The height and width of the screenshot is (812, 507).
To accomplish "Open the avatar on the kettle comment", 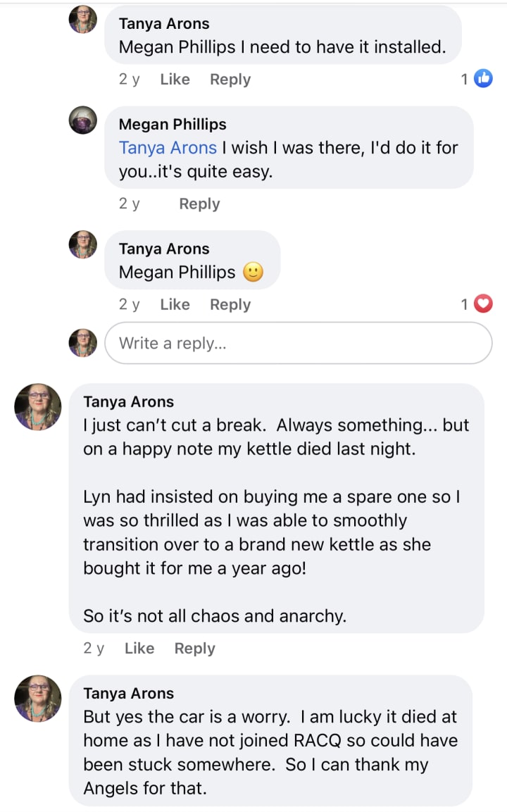I will tap(38, 407).
